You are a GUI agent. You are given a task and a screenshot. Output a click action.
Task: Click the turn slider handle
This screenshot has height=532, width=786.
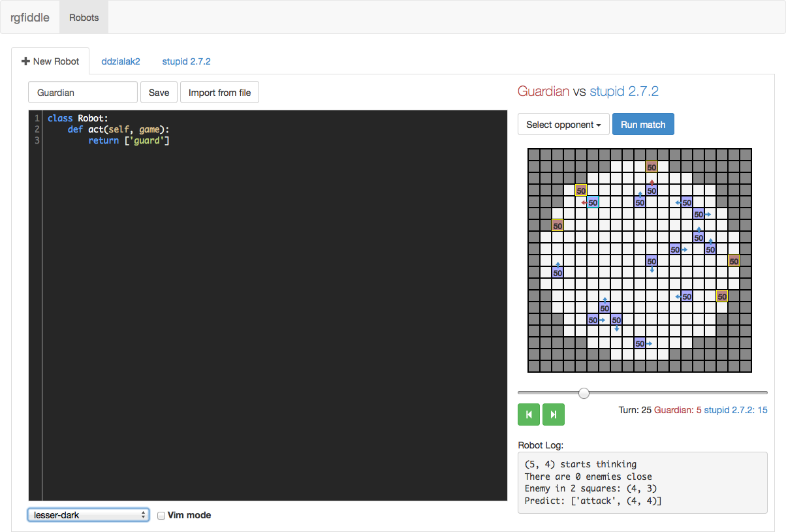coord(584,393)
